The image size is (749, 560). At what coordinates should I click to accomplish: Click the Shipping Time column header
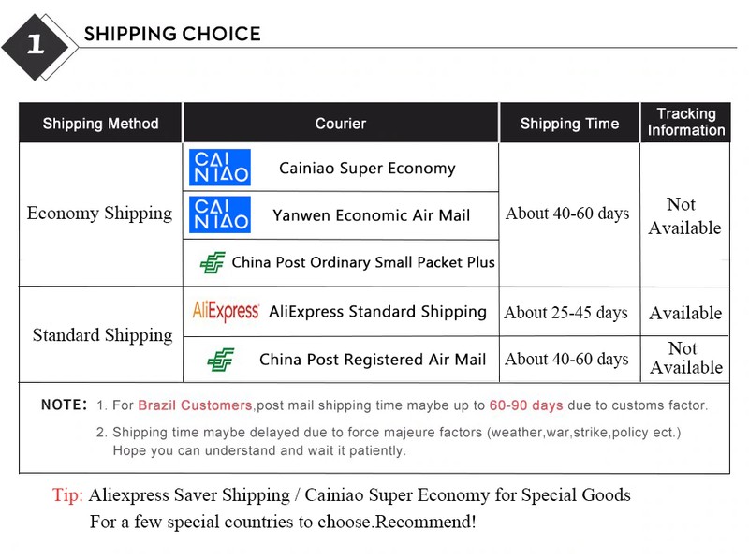(569, 124)
